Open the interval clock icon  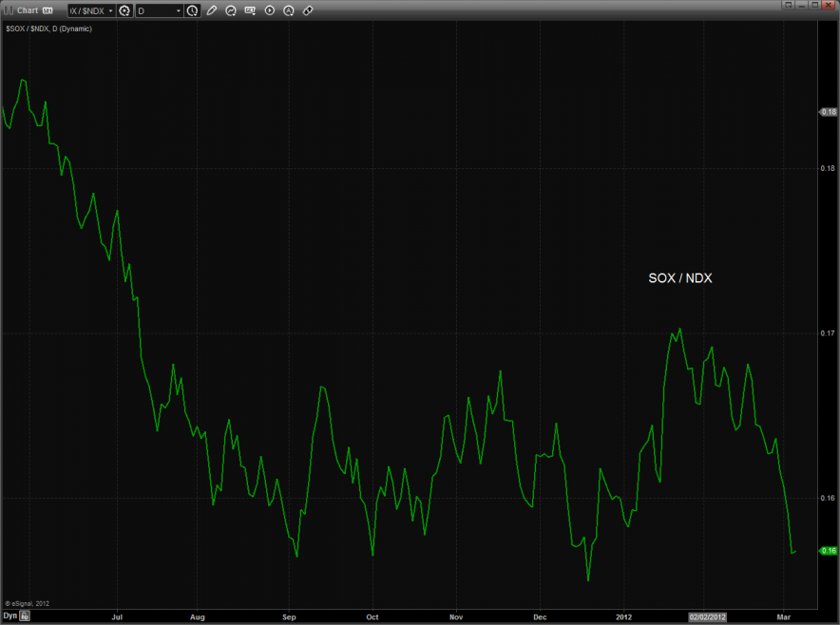193,10
